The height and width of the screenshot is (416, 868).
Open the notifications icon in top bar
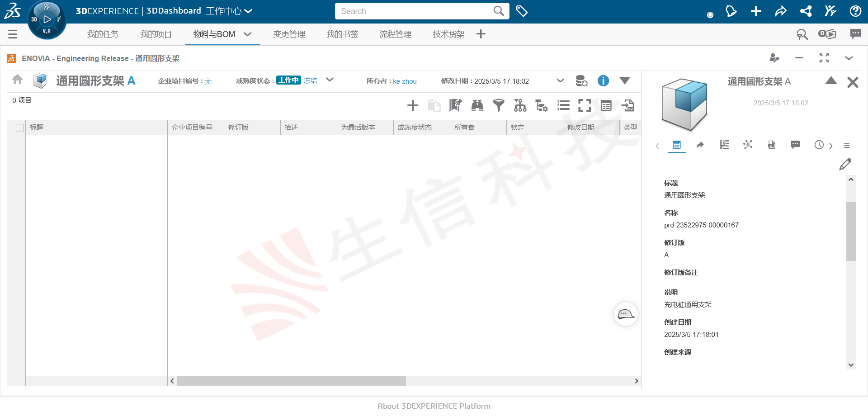pos(731,11)
